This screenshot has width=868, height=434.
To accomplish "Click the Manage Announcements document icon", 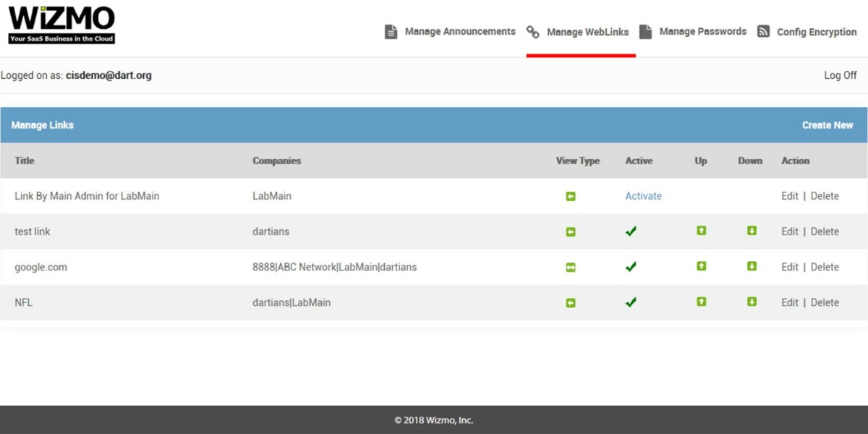I will tap(391, 32).
